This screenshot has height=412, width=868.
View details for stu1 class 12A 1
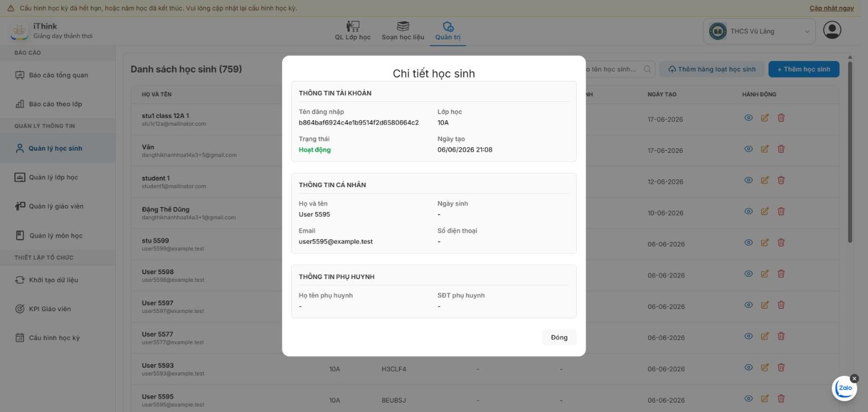pos(748,118)
